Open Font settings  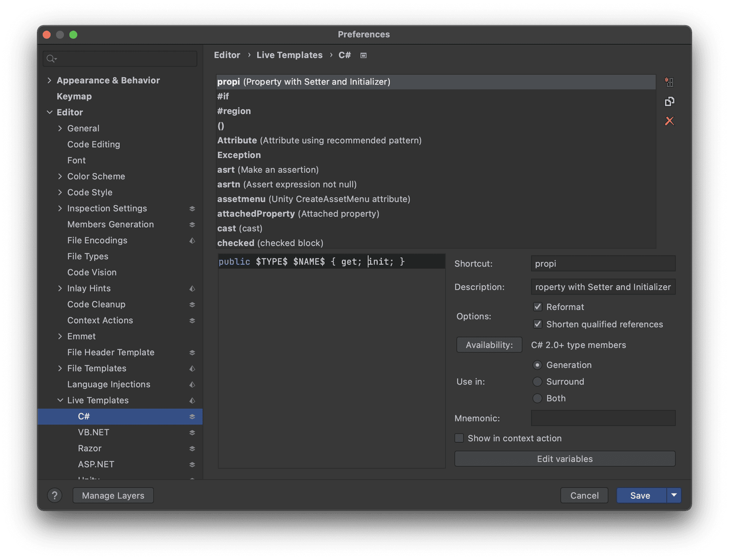click(76, 160)
